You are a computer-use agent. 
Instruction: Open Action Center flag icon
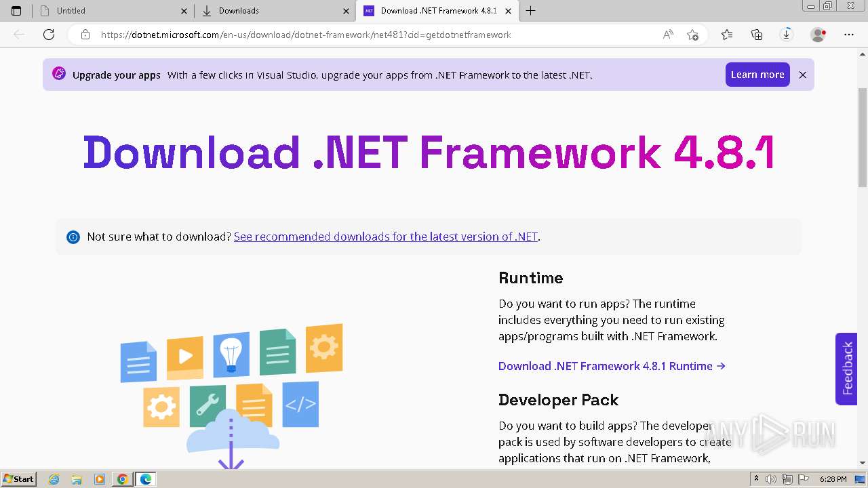click(802, 479)
